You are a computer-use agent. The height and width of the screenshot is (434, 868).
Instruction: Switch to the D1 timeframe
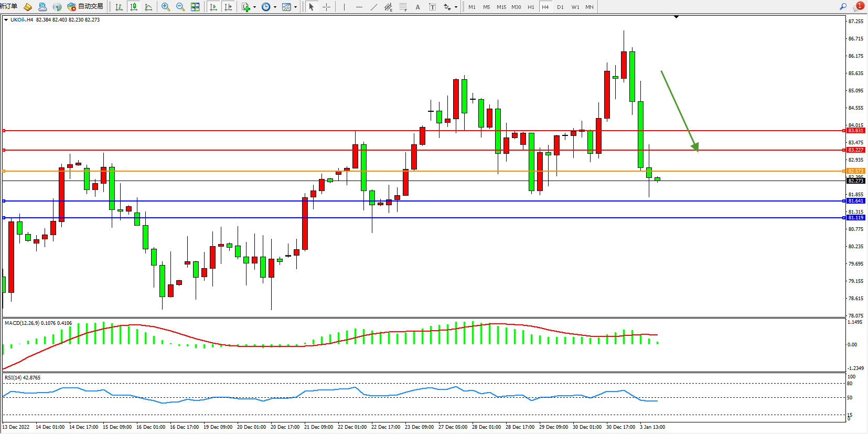(560, 7)
